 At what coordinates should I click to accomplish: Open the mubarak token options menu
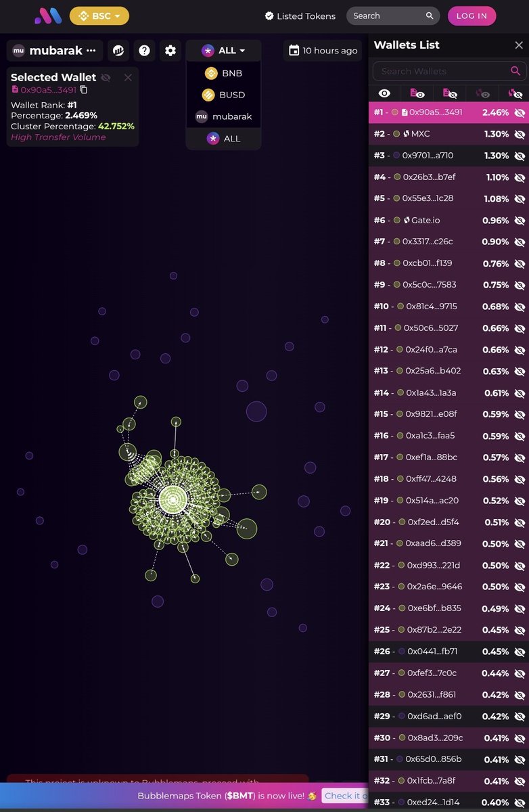[91, 50]
